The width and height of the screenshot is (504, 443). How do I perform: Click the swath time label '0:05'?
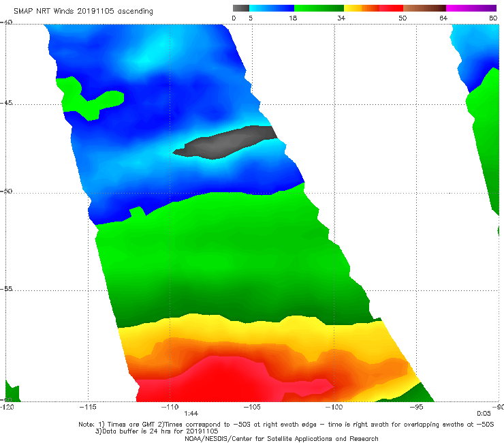pos(484,414)
